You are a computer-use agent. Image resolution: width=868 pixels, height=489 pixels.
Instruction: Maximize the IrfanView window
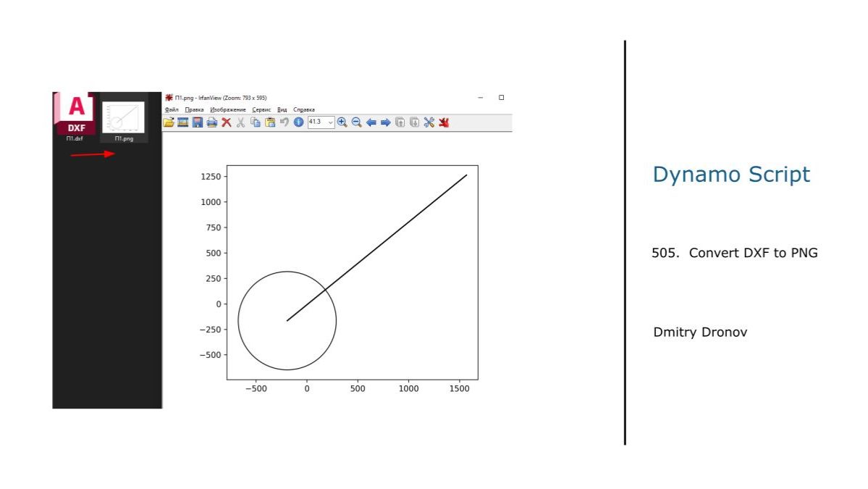pyautogui.click(x=502, y=98)
